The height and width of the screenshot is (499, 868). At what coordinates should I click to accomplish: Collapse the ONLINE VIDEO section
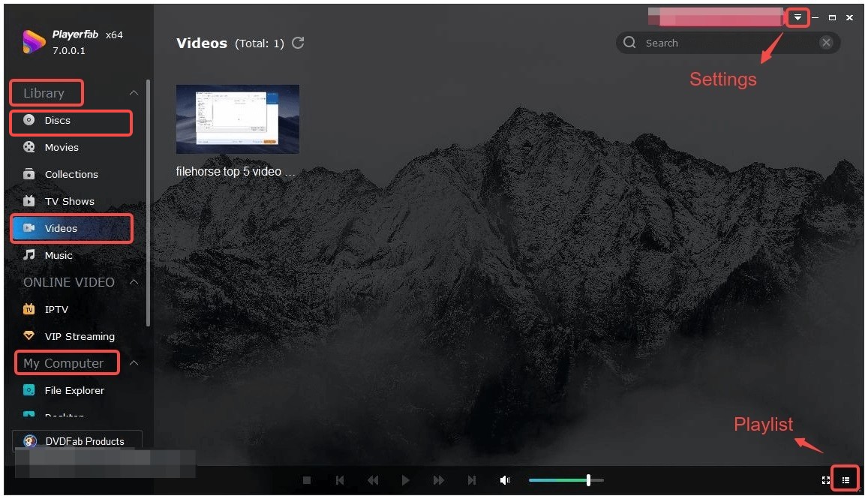coord(133,282)
